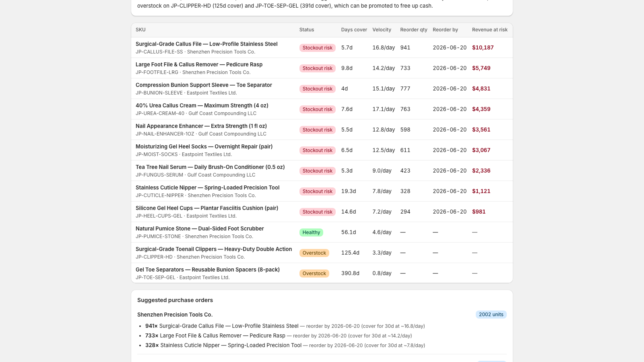The width and height of the screenshot is (644, 362).
Task: Click Shenzhen Precision Tools Co. purchase order heading
Action: coord(175,315)
